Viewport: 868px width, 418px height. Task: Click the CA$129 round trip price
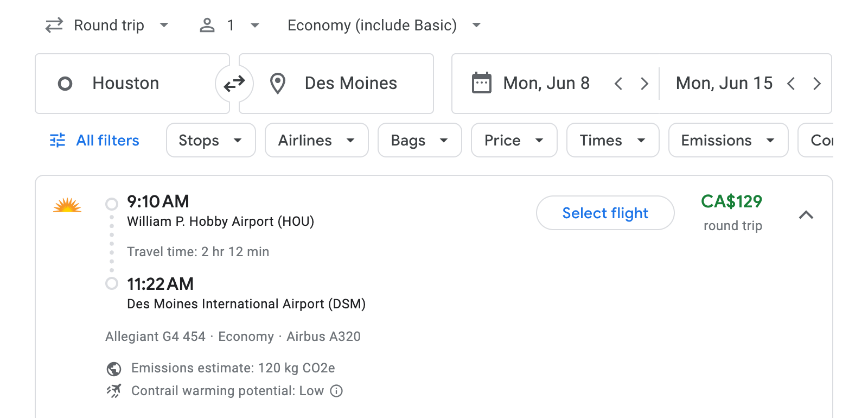coord(732,201)
